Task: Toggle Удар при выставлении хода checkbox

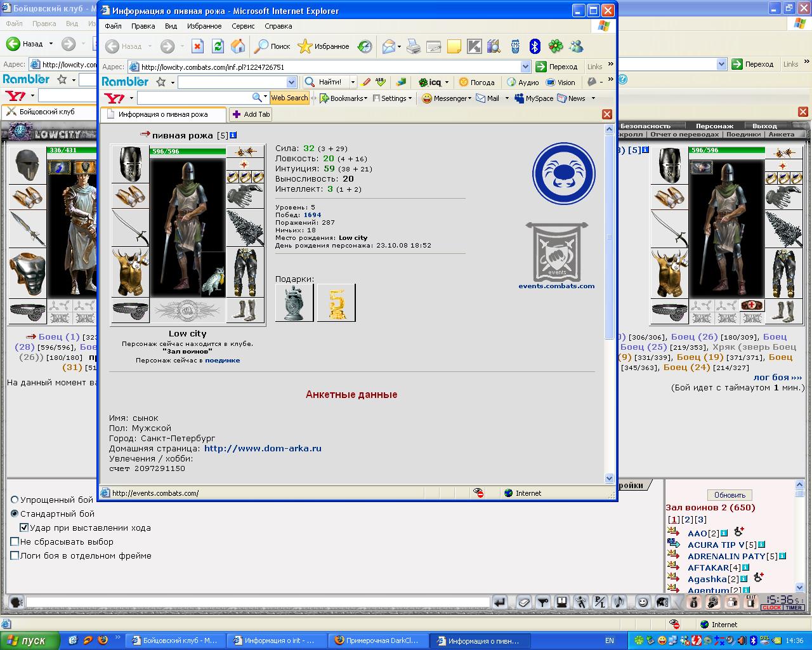Action: (x=24, y=527)
